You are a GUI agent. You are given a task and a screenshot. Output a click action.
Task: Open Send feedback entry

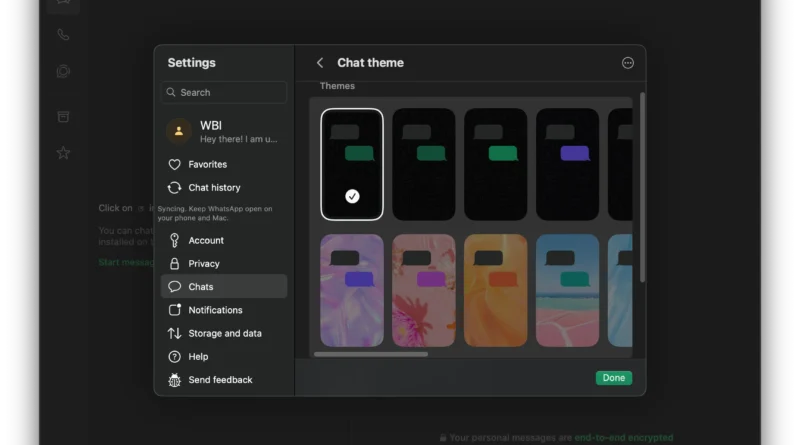[224, 380]
